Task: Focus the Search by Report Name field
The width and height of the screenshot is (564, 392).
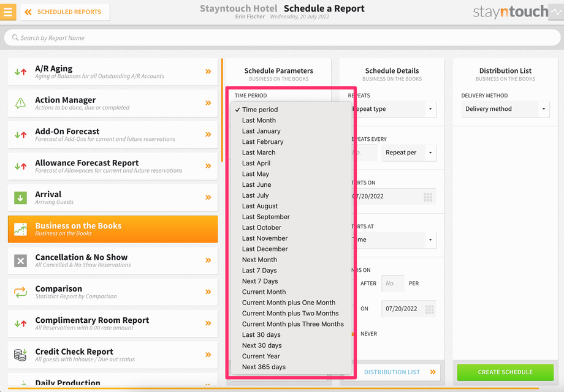Action: click(282, 38)
